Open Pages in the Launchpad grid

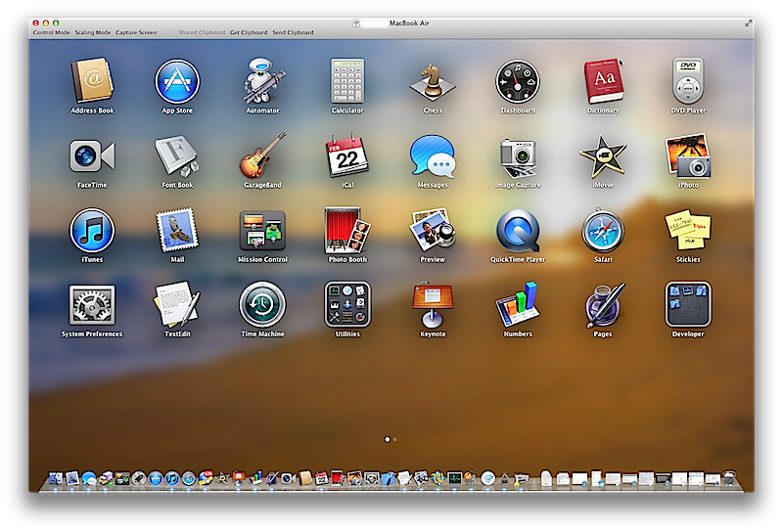click(603, 304)
